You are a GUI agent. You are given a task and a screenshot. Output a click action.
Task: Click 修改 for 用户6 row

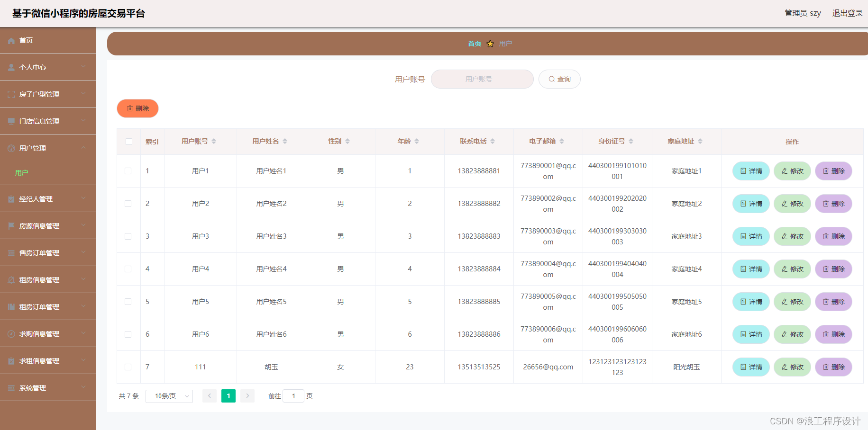(792, 334)
